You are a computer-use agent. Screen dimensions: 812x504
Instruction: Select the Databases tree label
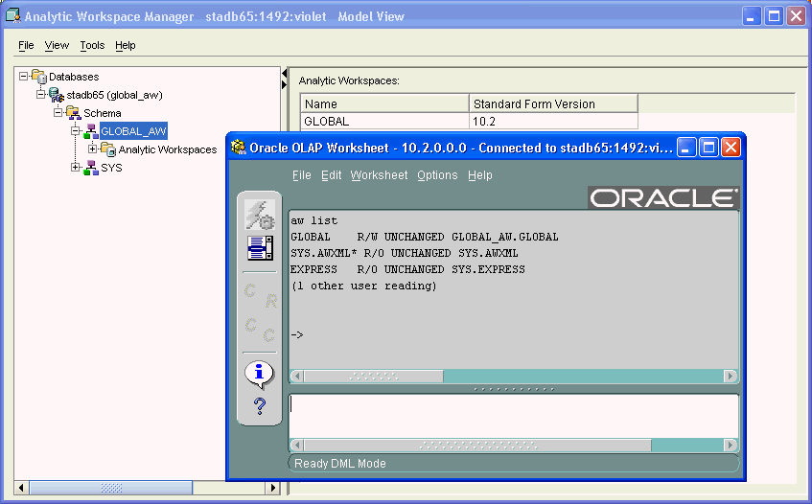pyautogui.click(x=74, y=77)
